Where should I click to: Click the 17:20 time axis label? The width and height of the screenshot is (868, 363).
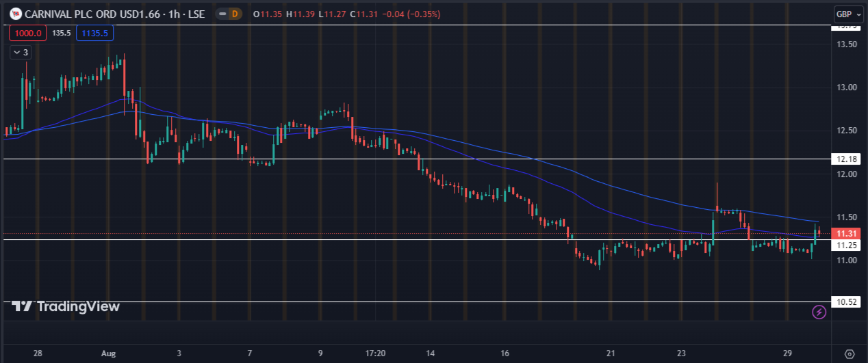376,353
